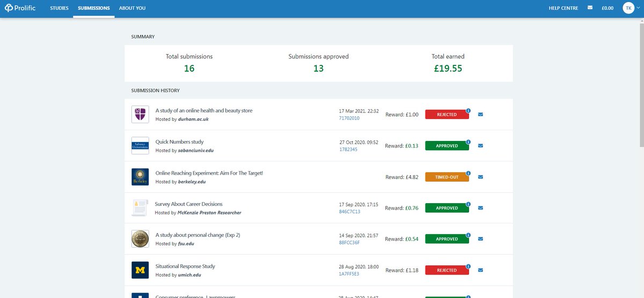This screenshot has height=298, width=644.
Task: Click the umich.edu host name
Action: coord(191,275)
